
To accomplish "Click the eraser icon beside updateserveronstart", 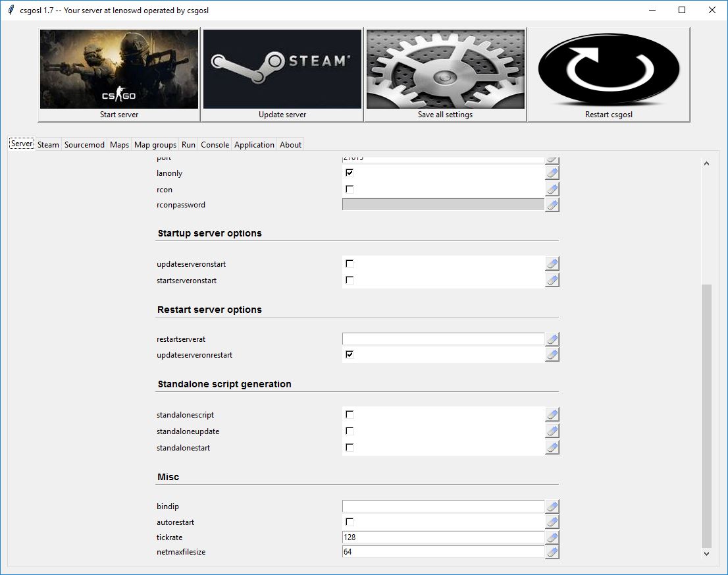I will (x=552, y=264).
